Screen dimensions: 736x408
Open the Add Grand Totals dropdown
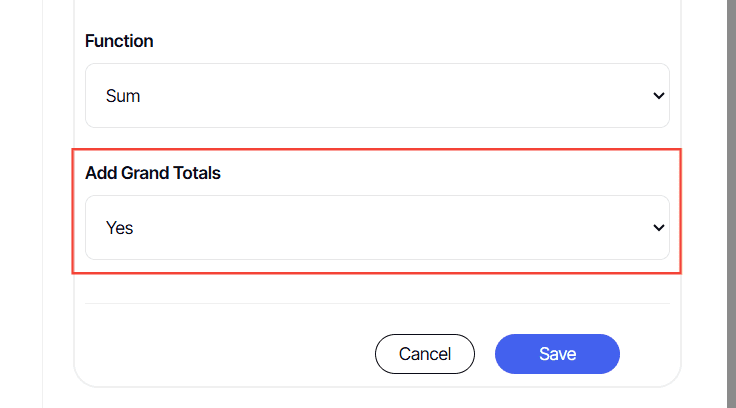377,228
